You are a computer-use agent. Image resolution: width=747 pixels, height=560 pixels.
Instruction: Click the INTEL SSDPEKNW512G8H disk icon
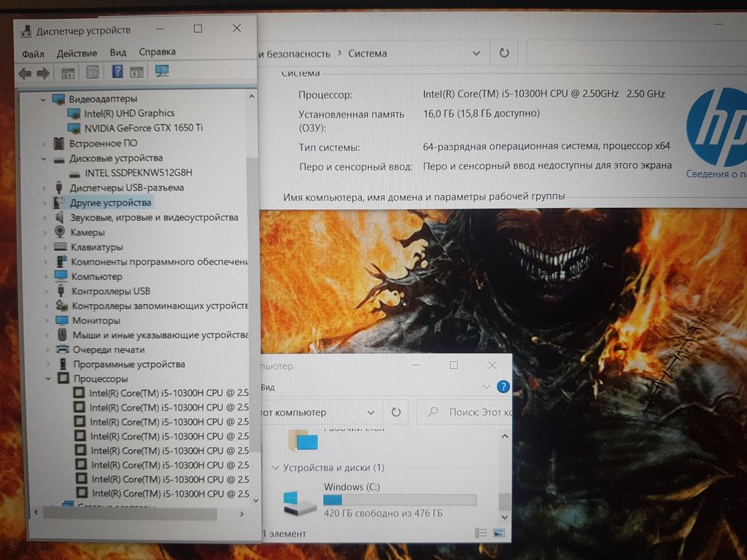(x=74, y=174)
